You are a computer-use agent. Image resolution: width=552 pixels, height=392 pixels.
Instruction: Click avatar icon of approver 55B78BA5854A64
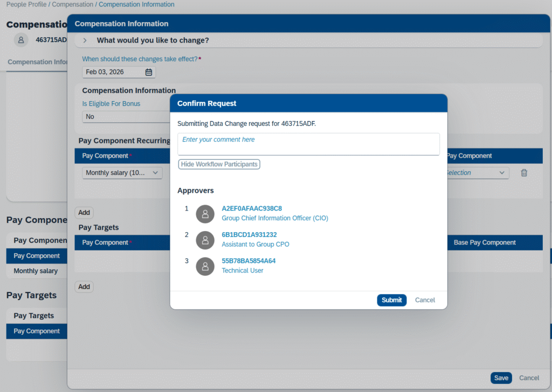(x=205, y=266)
